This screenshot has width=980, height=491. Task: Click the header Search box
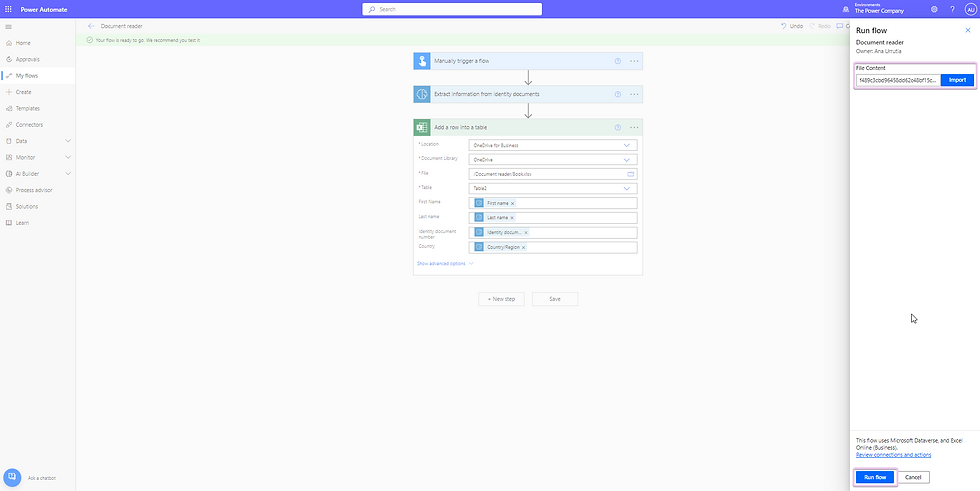452,9
